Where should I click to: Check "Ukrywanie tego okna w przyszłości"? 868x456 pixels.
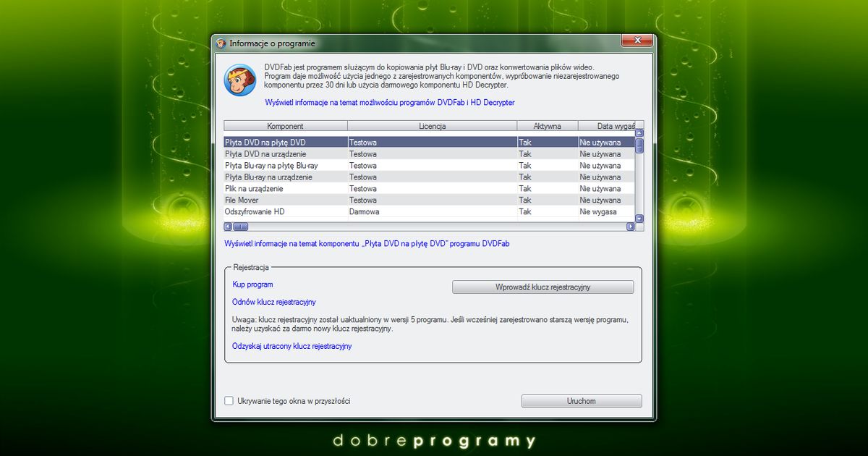(228, 400)
